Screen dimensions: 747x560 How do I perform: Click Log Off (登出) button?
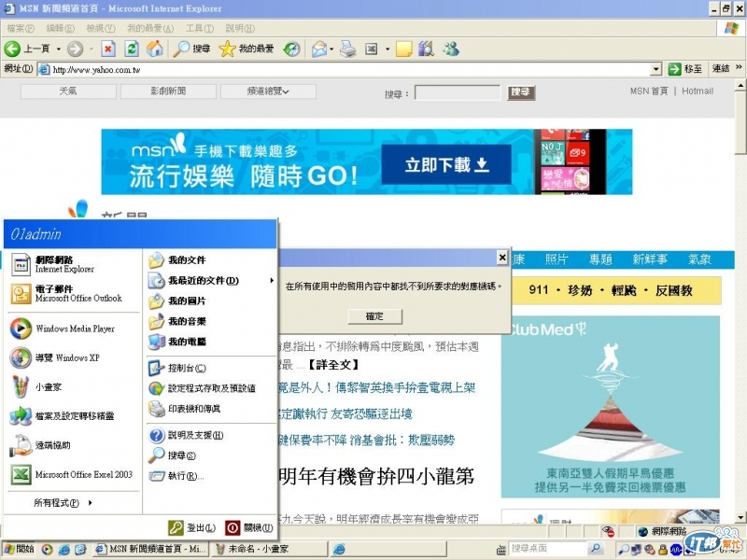[x=192, y=527]
